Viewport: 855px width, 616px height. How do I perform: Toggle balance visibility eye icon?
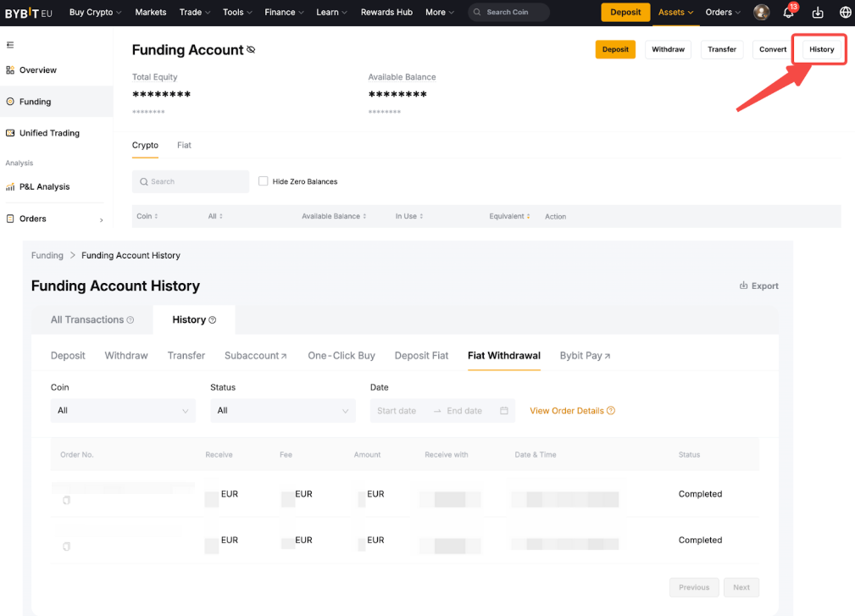click(x=251, y=51)
